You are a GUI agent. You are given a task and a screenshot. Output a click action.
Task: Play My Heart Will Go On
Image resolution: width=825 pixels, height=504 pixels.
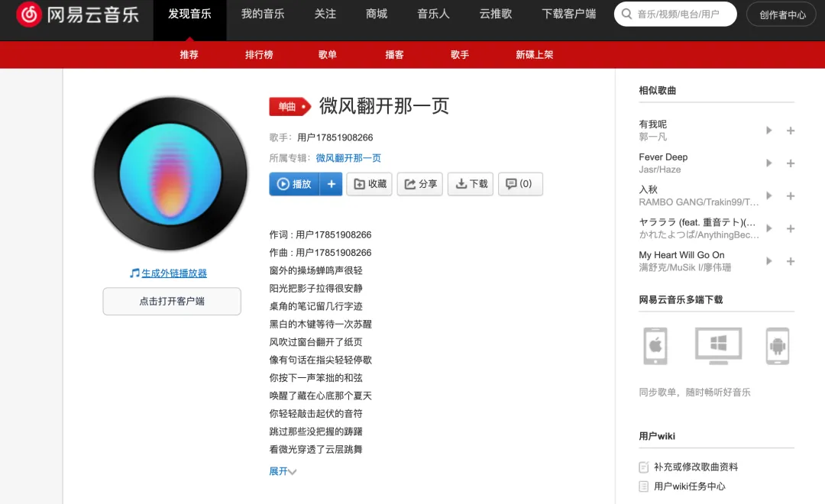[768, 261]
